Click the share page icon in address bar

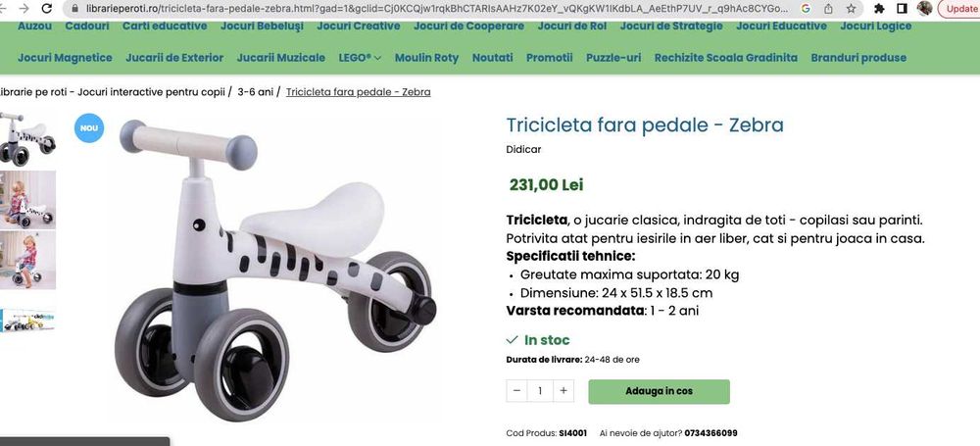[828, 9]
